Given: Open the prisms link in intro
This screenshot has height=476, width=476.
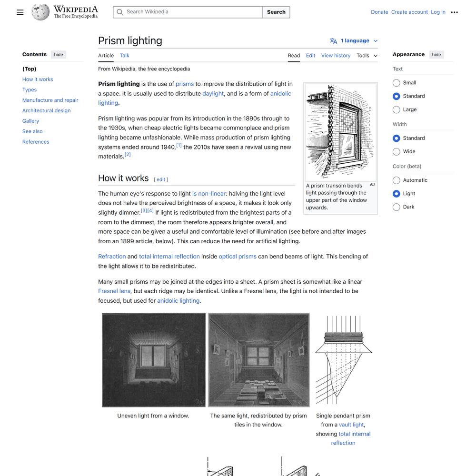Looking at the screenshot, I should pos(185,84).
